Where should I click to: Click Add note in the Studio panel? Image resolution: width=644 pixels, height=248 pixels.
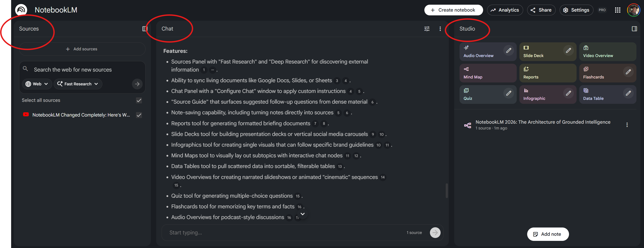pyautogui.click(x=548, y=234)
